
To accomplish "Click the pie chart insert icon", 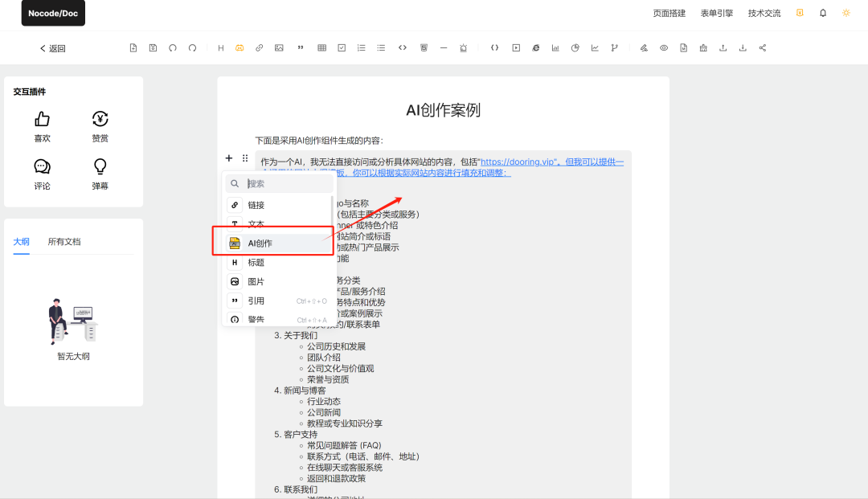I will point(575,47).
